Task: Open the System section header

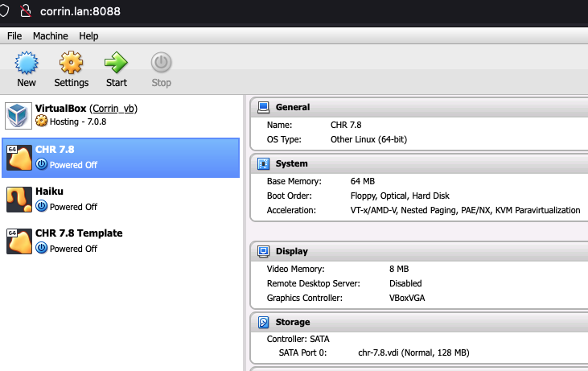Action: pos(419,164)
